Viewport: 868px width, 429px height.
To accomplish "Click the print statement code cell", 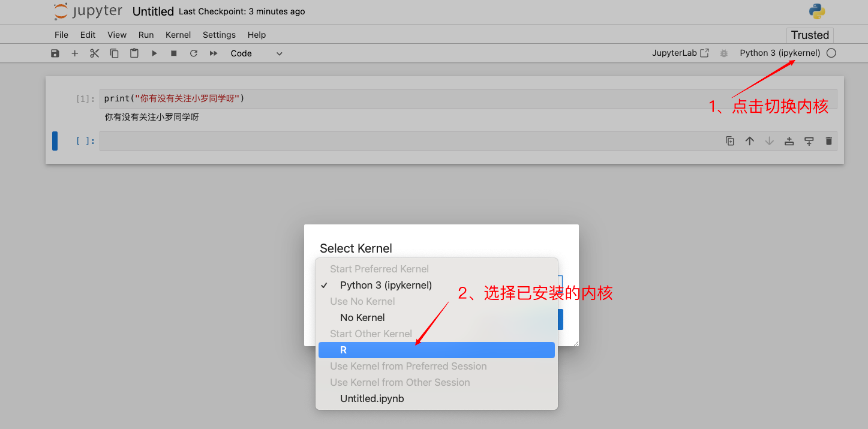I will click(x=468, y=98).
